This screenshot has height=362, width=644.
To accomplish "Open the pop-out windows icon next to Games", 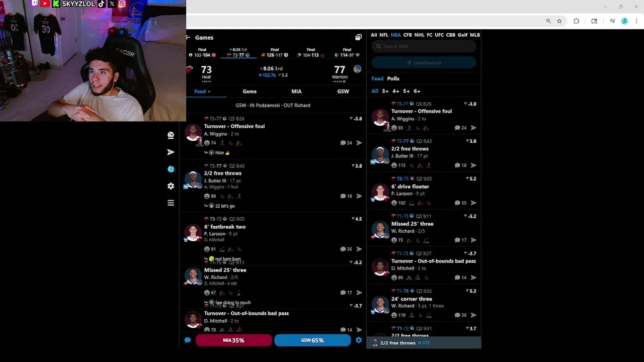I will 358,37.
